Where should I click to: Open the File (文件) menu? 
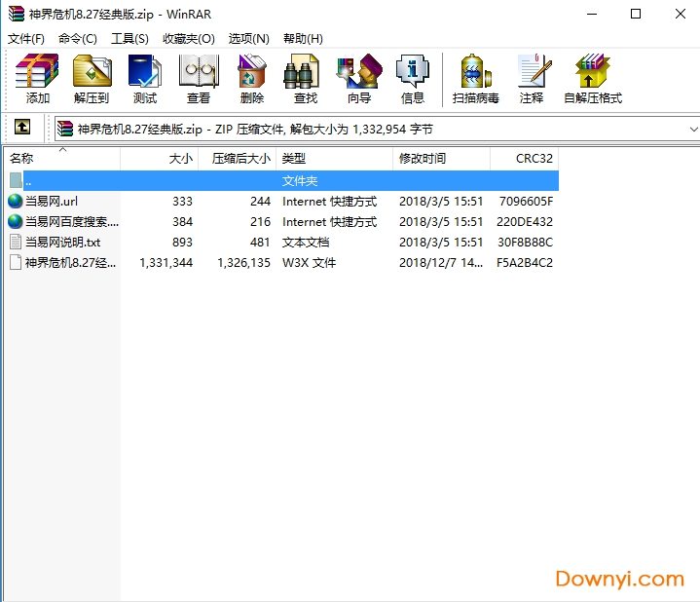[26, 38]
